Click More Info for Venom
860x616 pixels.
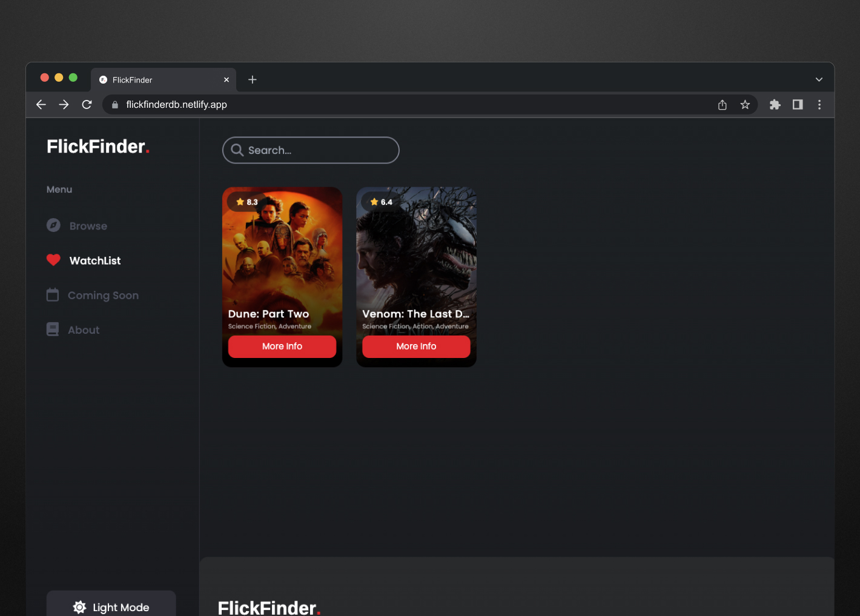[x=416, y=346]
